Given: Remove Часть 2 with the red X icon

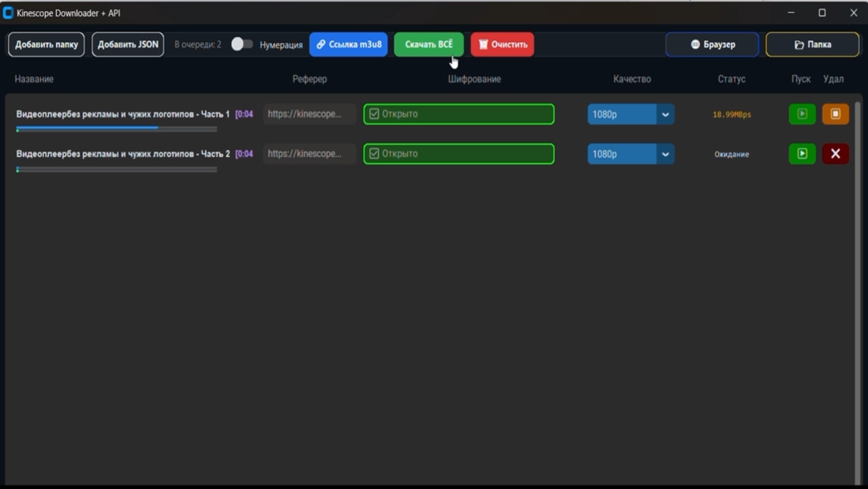Looking at the screenshot, I should point(836,154).
